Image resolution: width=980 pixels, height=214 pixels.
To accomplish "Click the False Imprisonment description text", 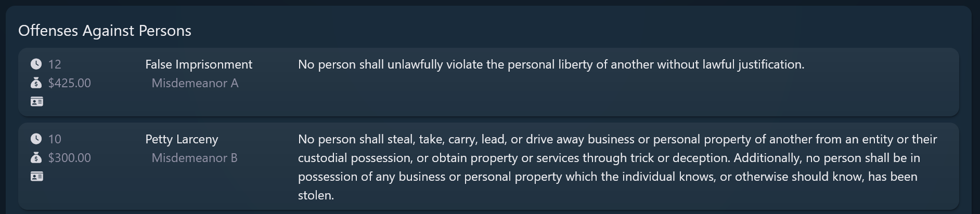I will 551,64.
